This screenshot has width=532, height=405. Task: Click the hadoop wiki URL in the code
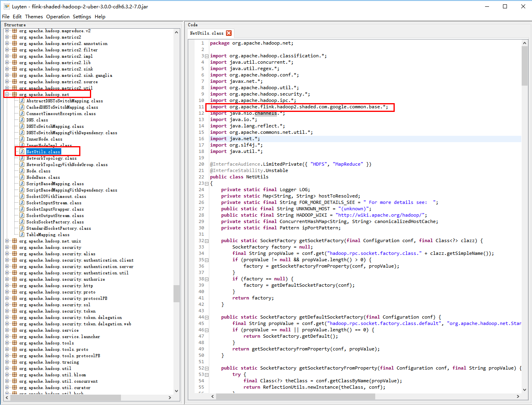381,215
